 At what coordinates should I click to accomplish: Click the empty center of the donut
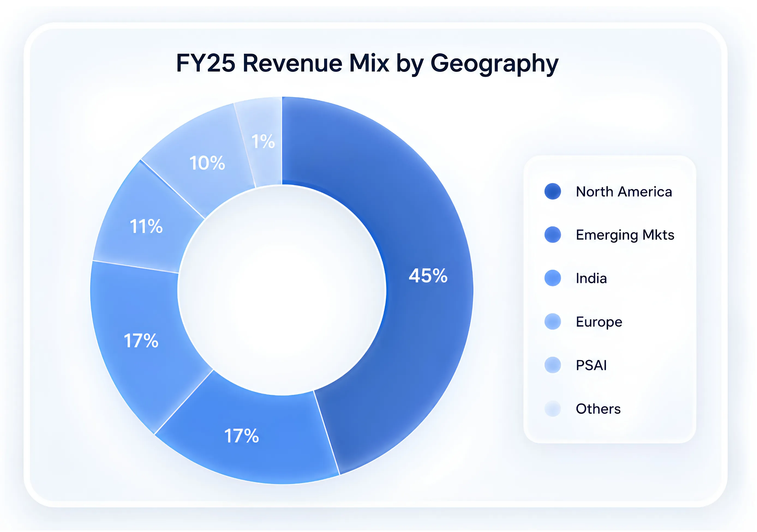(282, 290)
